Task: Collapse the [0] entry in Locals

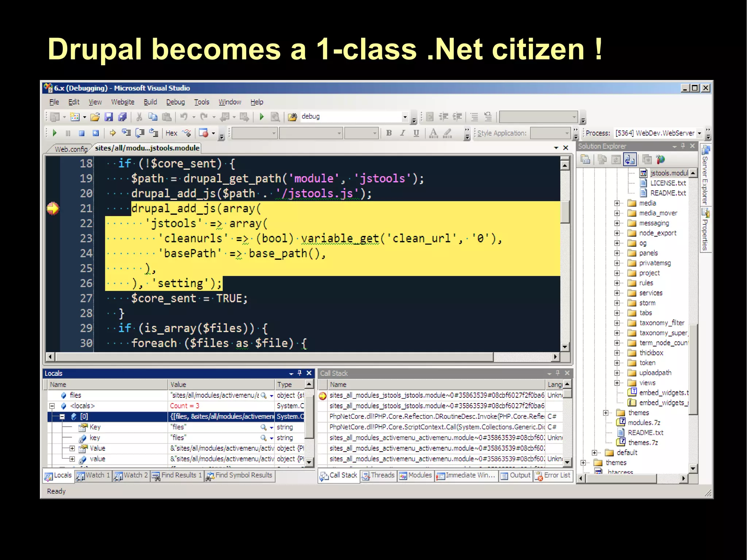Action: (x=62, y=416)
